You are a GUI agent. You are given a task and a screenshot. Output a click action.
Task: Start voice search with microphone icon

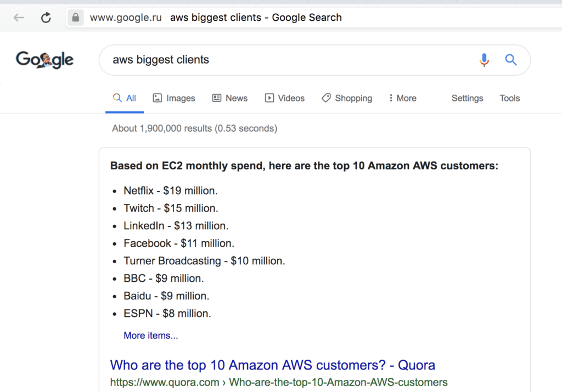pos(484,60)
